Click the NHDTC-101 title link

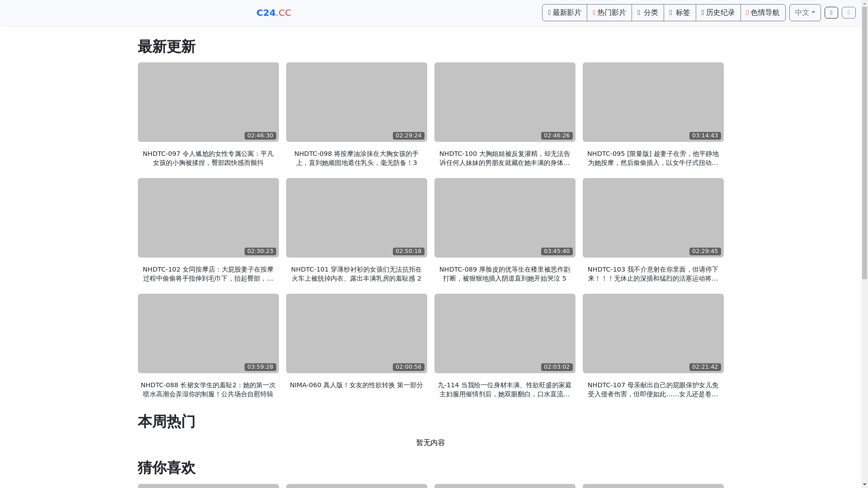click(x=357, y=274)
